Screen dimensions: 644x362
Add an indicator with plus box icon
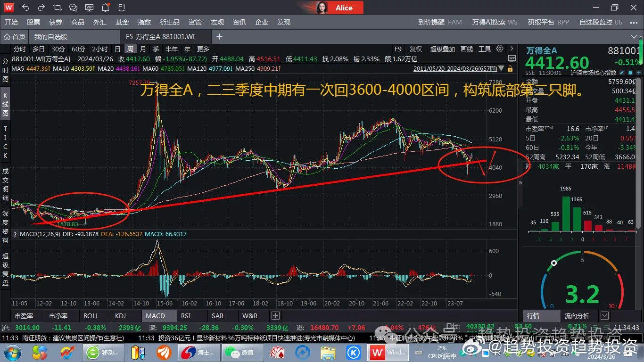(276, 315)
